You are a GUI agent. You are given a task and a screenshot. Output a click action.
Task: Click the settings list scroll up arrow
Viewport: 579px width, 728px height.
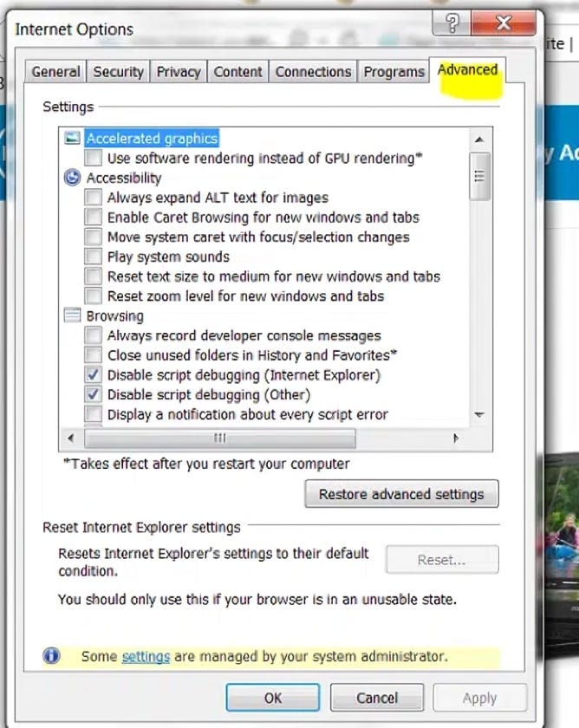[x=479, y=140]
